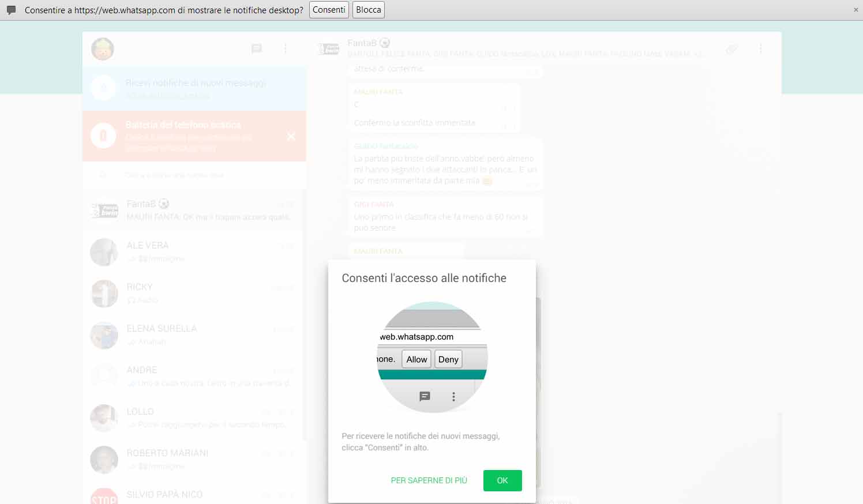Viewport: 863px width, 504px height.
Task: Click the notification bell icon in blue banner
Action: [104, 88]
